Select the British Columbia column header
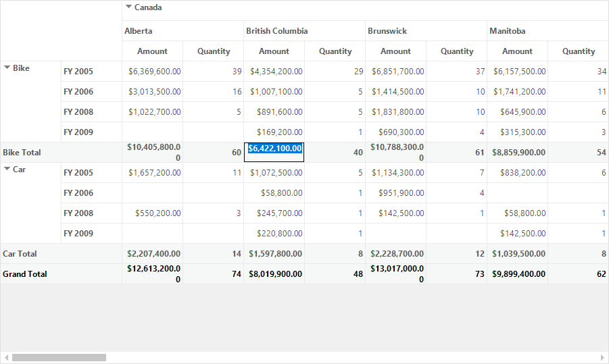 [x=304, y=31]
